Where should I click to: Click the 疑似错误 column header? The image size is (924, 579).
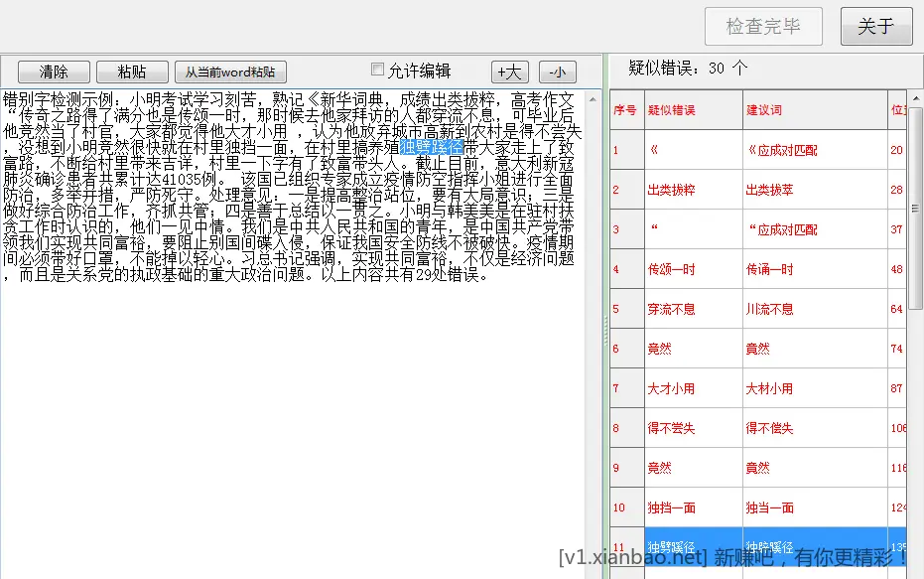tap(672, 109)
